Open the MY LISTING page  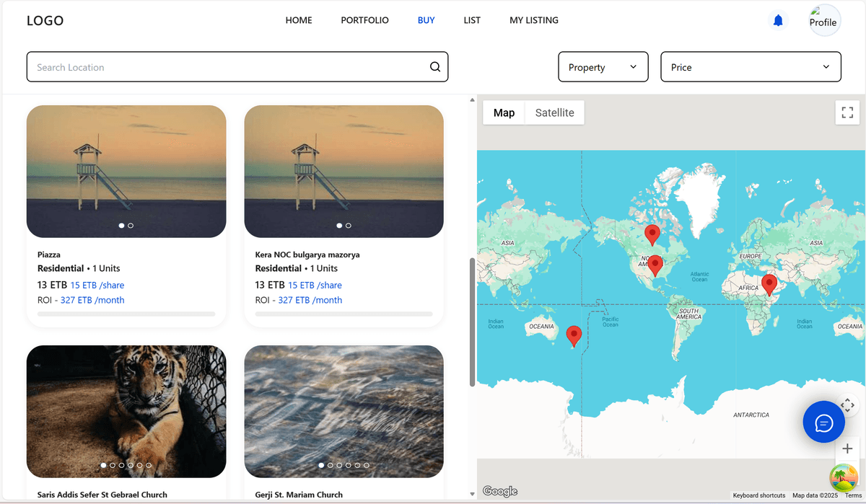[533, 20]
